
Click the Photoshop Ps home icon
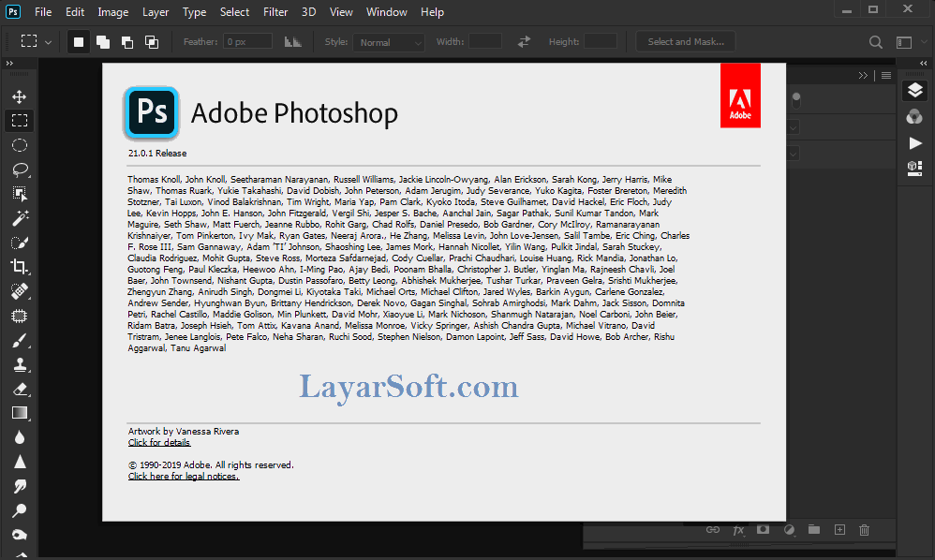pos(12,12)
